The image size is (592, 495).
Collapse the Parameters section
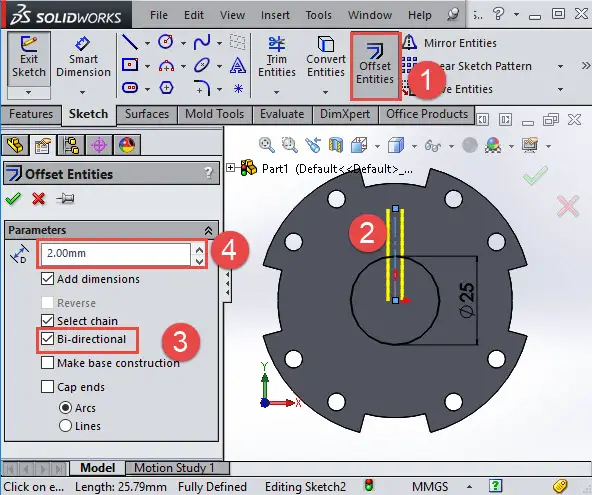pos(208,230)
